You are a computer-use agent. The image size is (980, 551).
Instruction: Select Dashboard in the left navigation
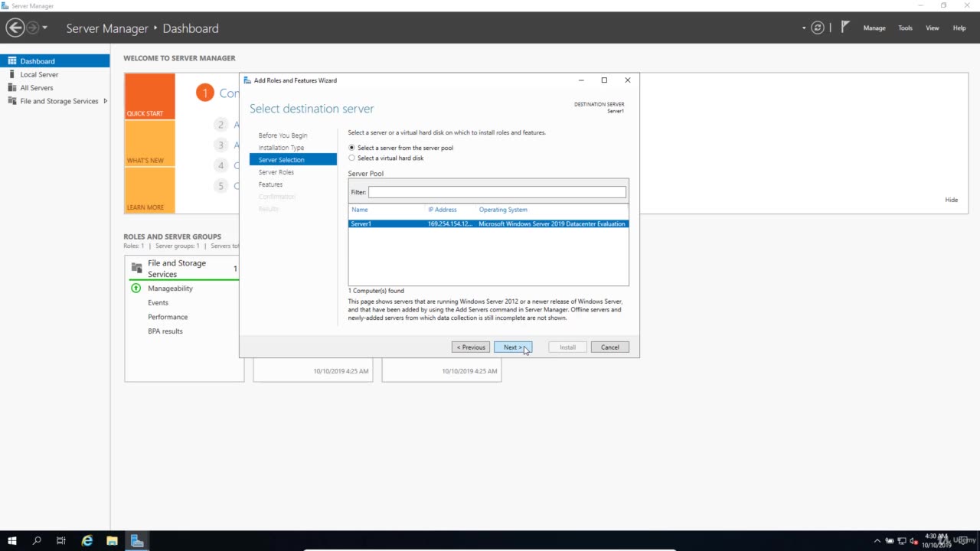click(x=55, y=61)
